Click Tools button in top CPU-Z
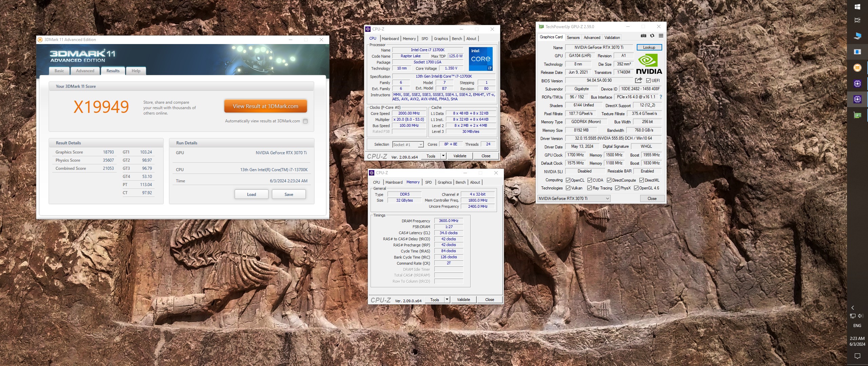 431,156
